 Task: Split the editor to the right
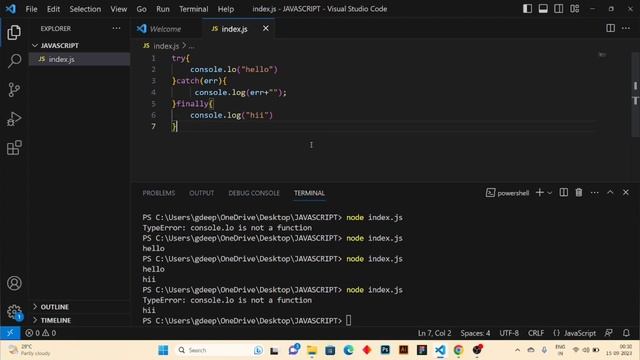point(610,28)
